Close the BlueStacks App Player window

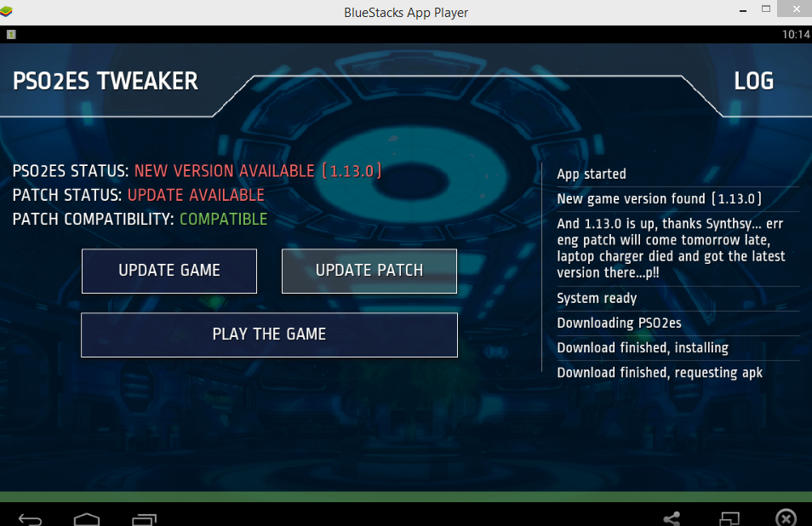point(797,9)
